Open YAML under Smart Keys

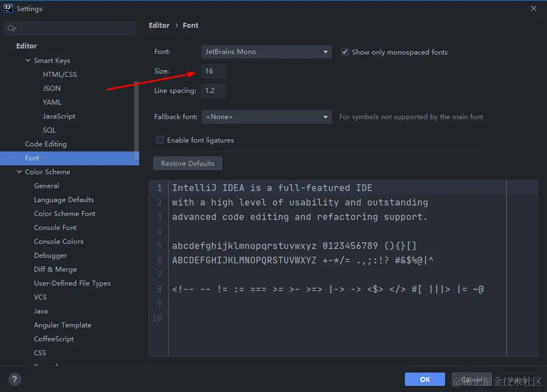52,102
